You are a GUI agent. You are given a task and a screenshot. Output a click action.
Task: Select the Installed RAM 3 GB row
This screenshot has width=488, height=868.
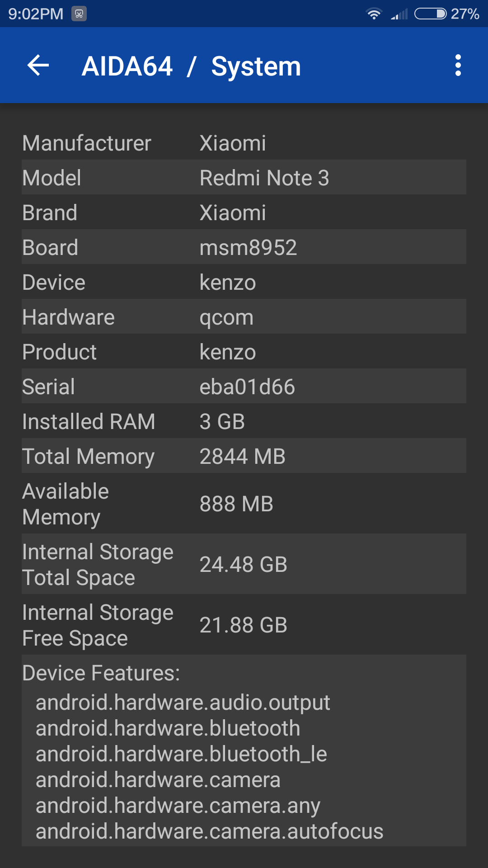point(244,421)
